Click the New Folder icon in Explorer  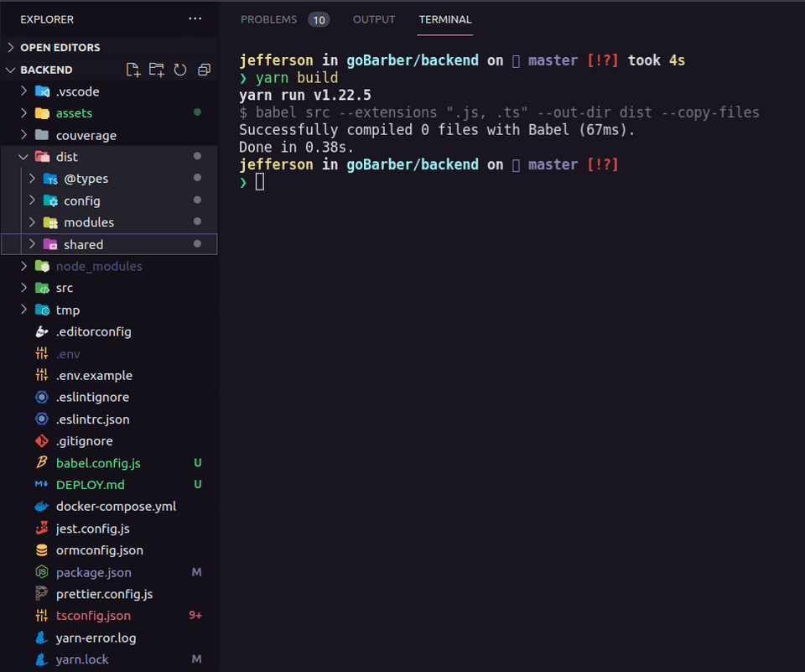(156, 70)
